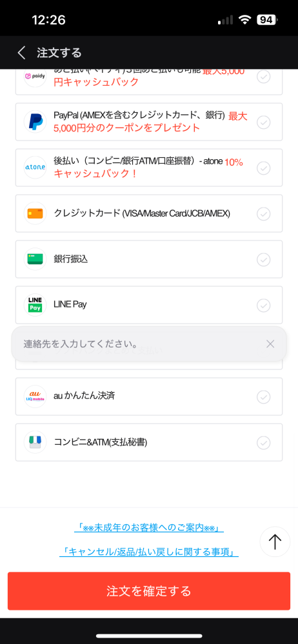Tap the PayPal logo icon

pyautogui.click(x=35, y=122)
